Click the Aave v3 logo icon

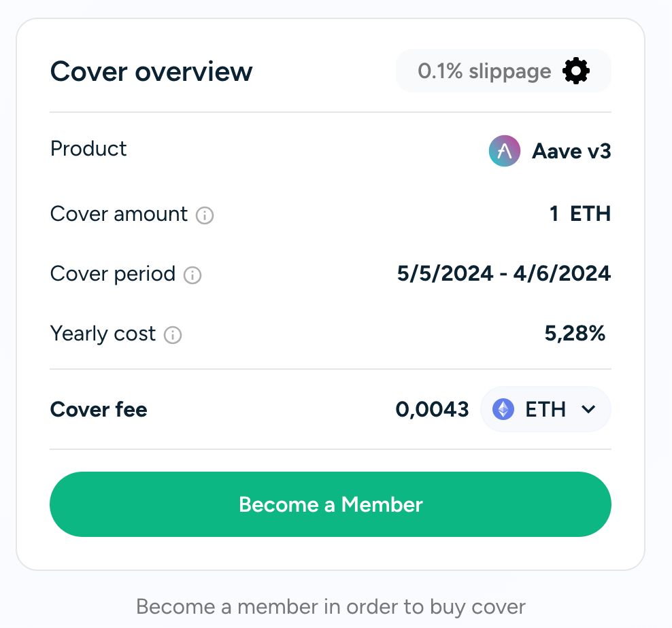(504, 151)
